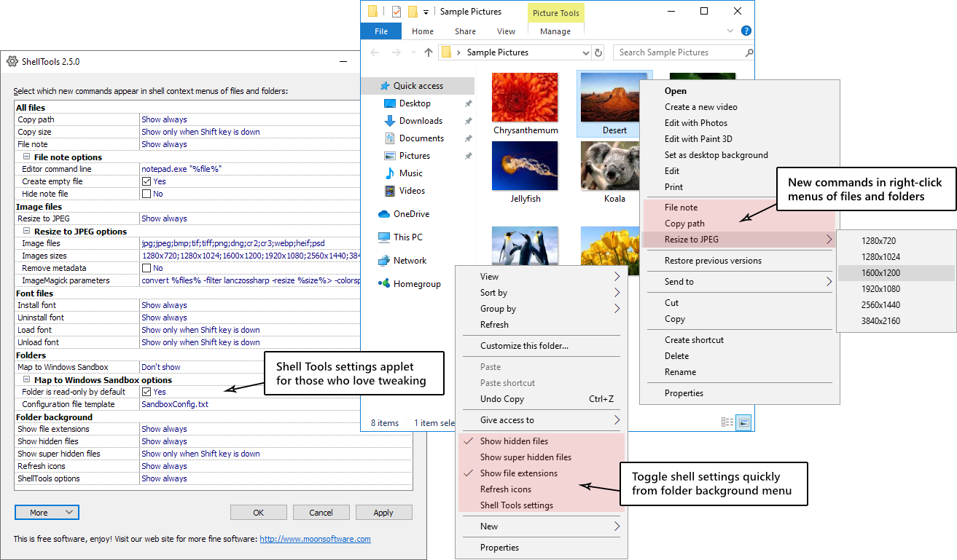The height and width of the screenshot is (560, 957).
Task: Select the Documents icon in sidebar
Action: point(390,138)
